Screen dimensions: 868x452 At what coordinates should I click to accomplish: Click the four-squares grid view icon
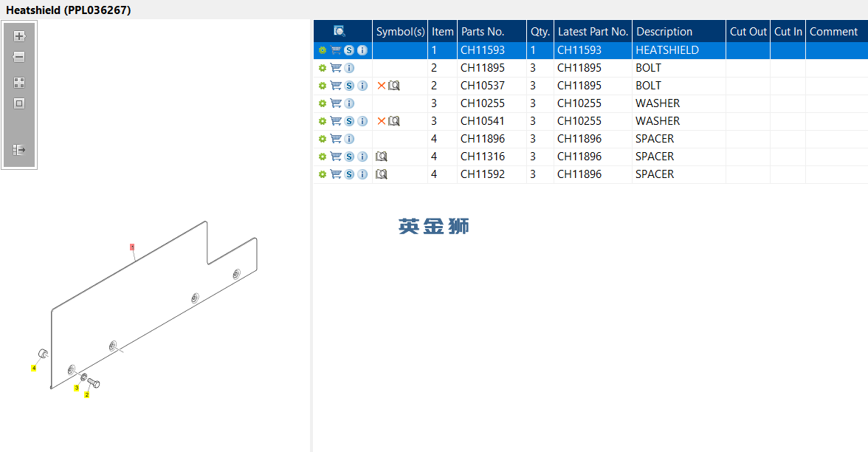19,83
